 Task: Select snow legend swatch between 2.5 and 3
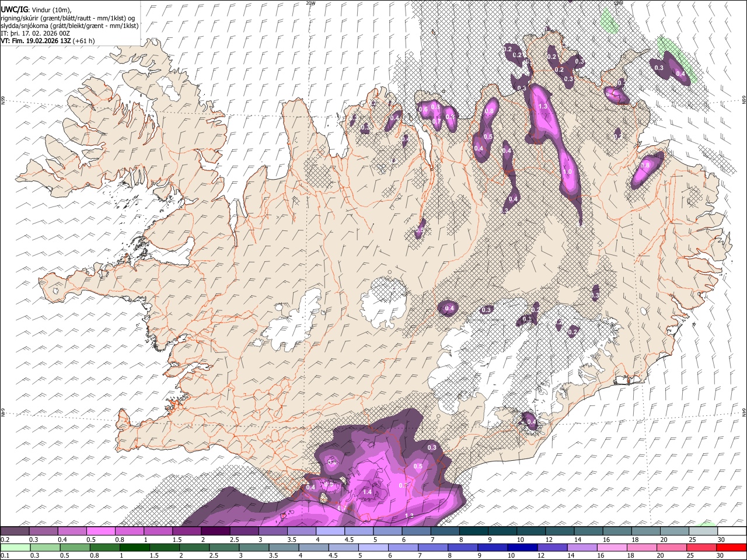pyautogui.click(x=244, y=531)
